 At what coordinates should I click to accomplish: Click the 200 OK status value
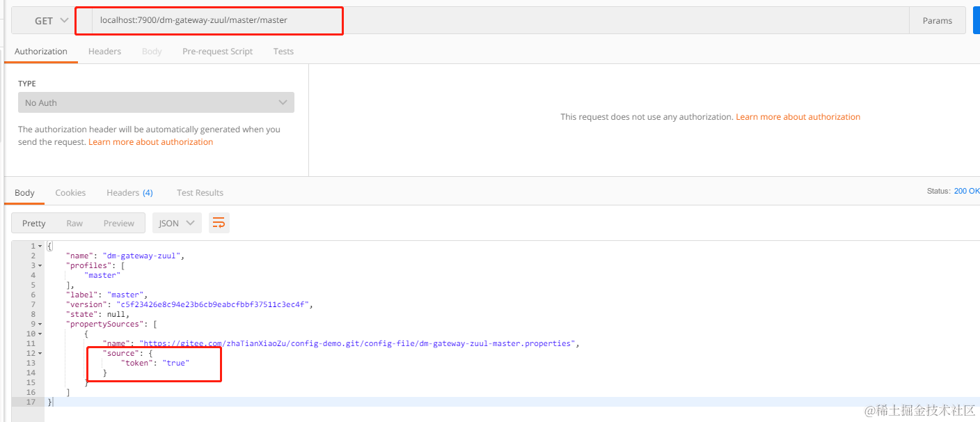967,191
